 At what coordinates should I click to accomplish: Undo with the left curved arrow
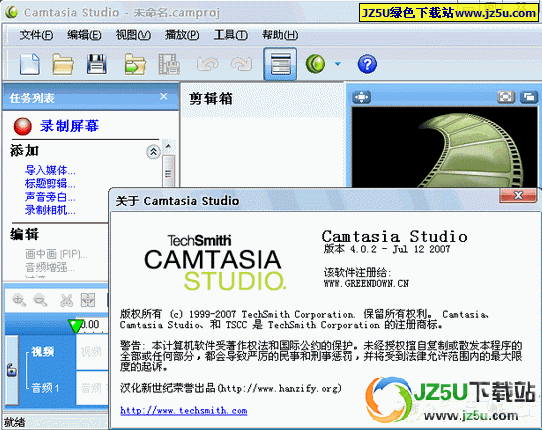tap(207, 64)
